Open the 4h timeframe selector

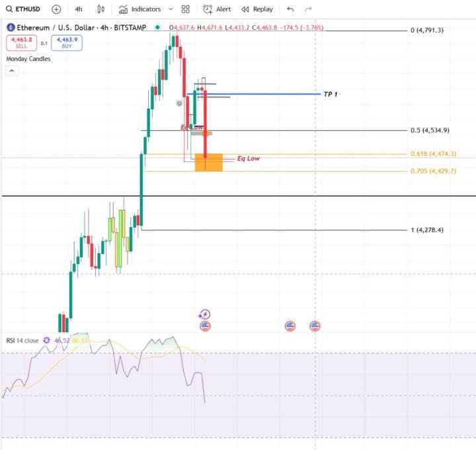pyautogui.click(x=79, y=9)
